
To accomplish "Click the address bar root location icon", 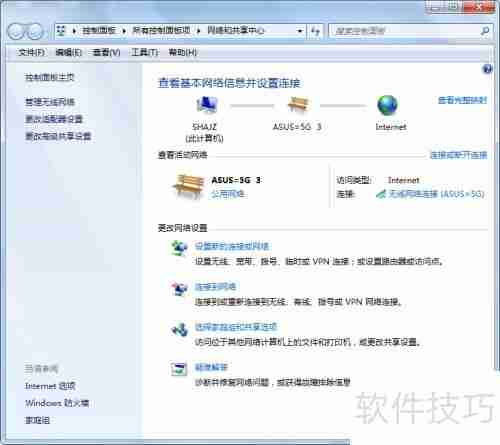I will 61,31.
